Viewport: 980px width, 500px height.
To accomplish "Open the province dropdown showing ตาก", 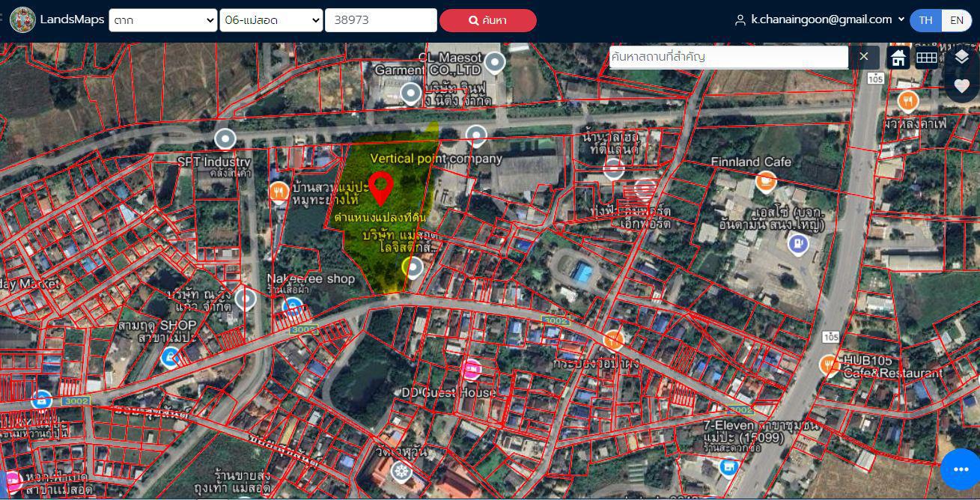I will [162, 20].
